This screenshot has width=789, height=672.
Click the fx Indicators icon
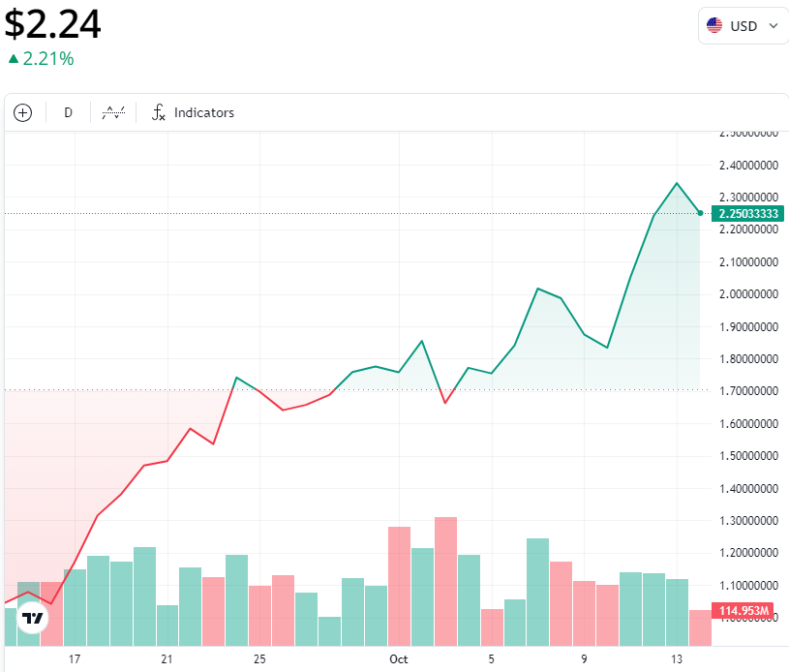tap(159, 112)
